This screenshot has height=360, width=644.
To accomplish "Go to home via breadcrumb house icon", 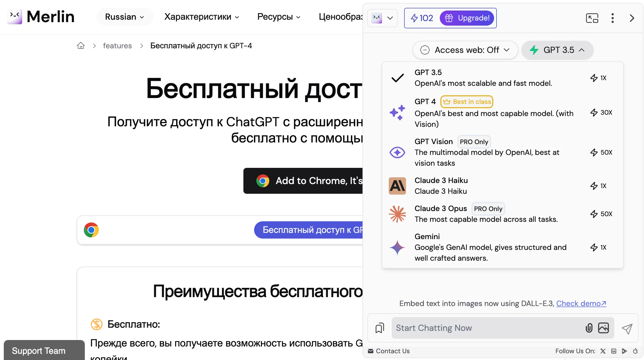I will coord(81,46).
